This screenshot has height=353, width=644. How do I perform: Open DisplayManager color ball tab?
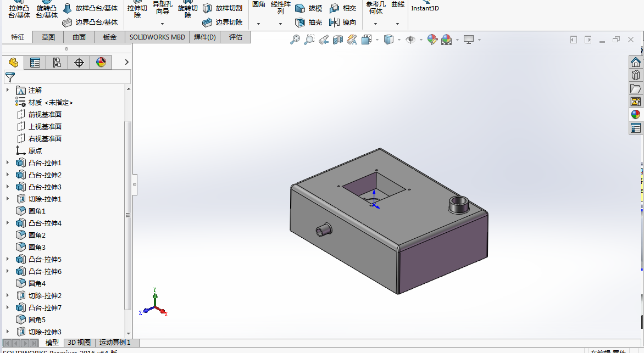click(101, 63)
